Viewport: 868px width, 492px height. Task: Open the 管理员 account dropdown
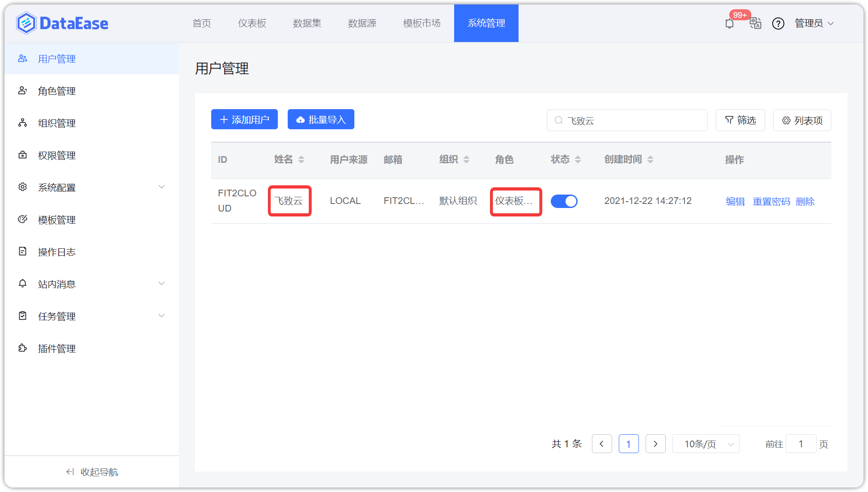point(814,23)
